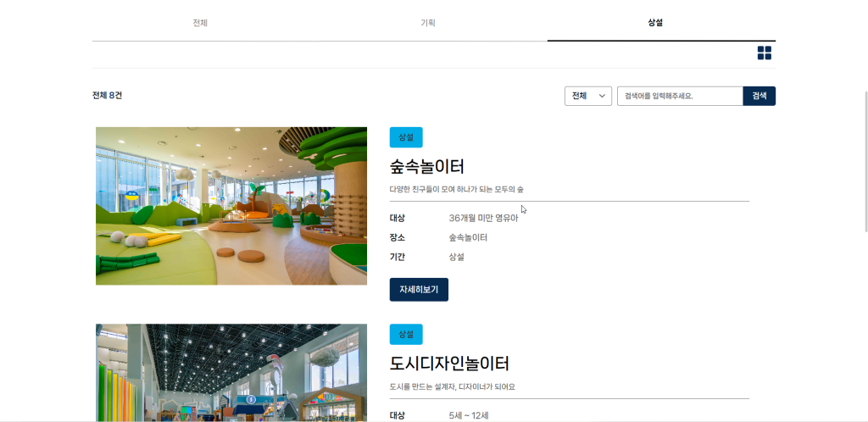868x422 pixels.
Task: Select the 기획 tab
Action: click(x=427, y=23)
